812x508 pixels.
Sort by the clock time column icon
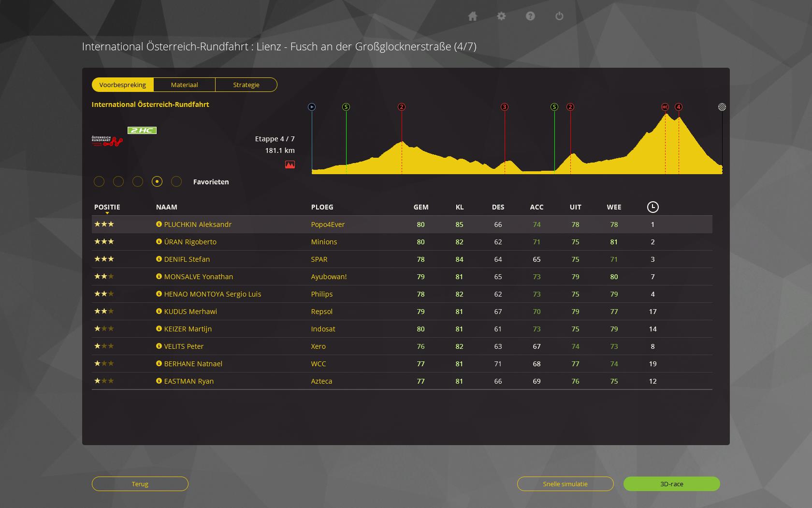tap(652, 207)
